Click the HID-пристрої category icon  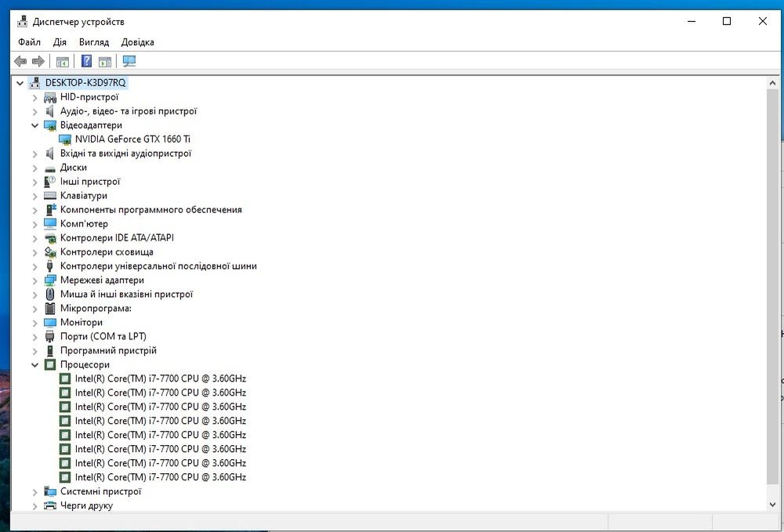click(50, 97)
